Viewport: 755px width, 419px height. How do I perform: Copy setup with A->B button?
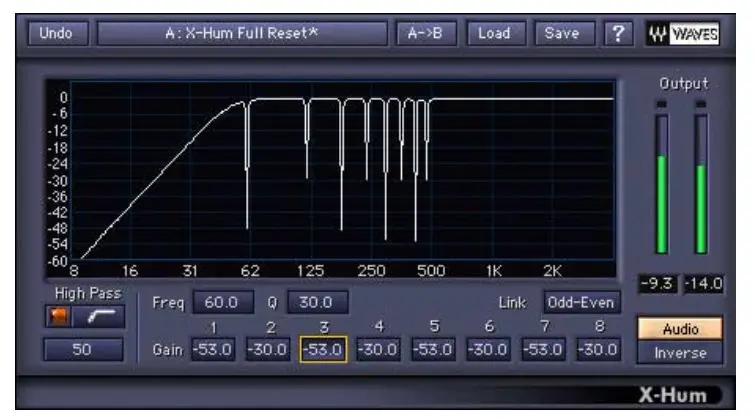point(426,33)
